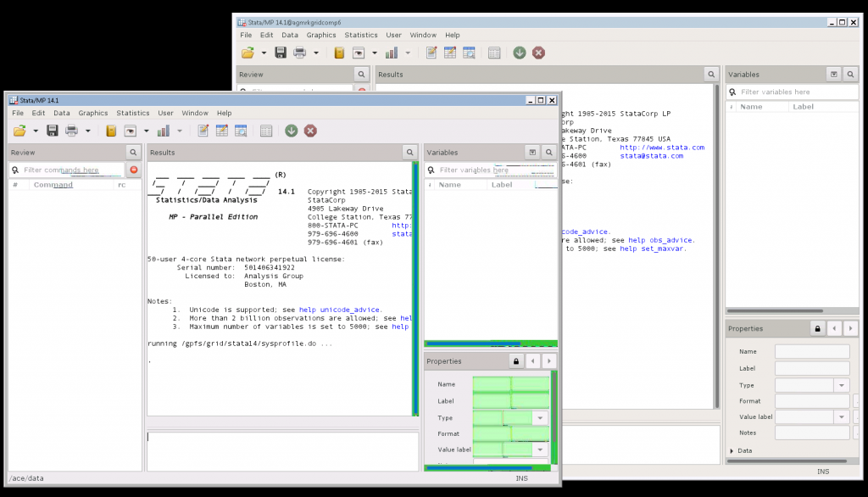Click the vertical scrollbar in back Results panel
Screen dimensions: 868x497
(717, 247)
